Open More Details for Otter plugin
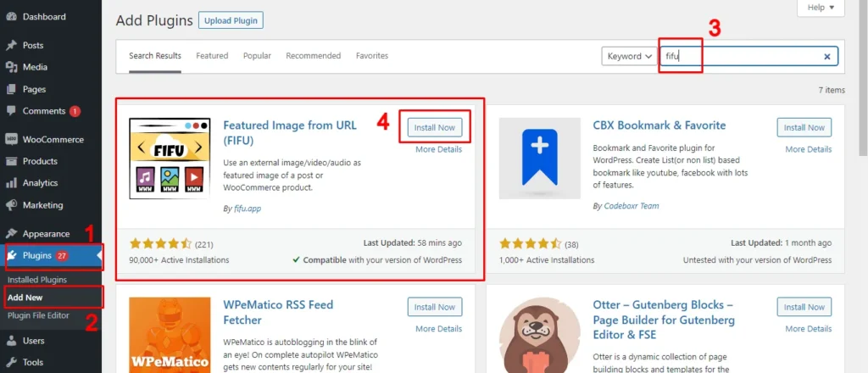 (808, 329)
